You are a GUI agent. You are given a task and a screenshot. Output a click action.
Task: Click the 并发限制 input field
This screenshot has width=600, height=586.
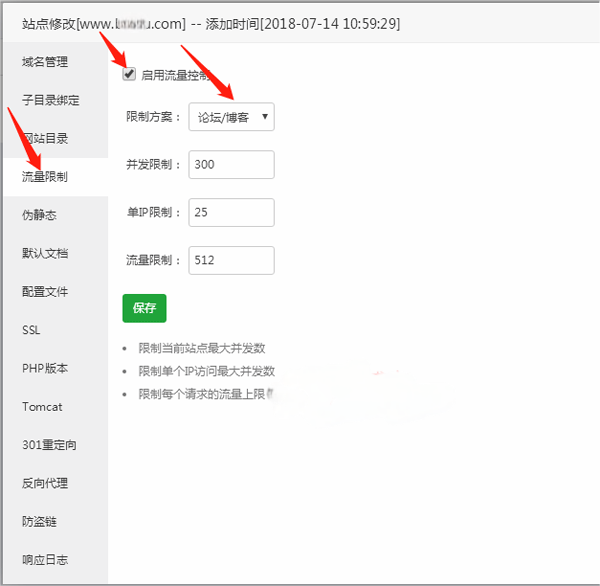pos(231,165)
